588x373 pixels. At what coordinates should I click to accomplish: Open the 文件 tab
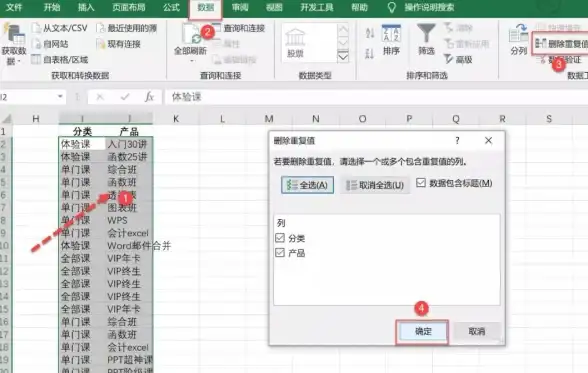click(x=14, y=7)
